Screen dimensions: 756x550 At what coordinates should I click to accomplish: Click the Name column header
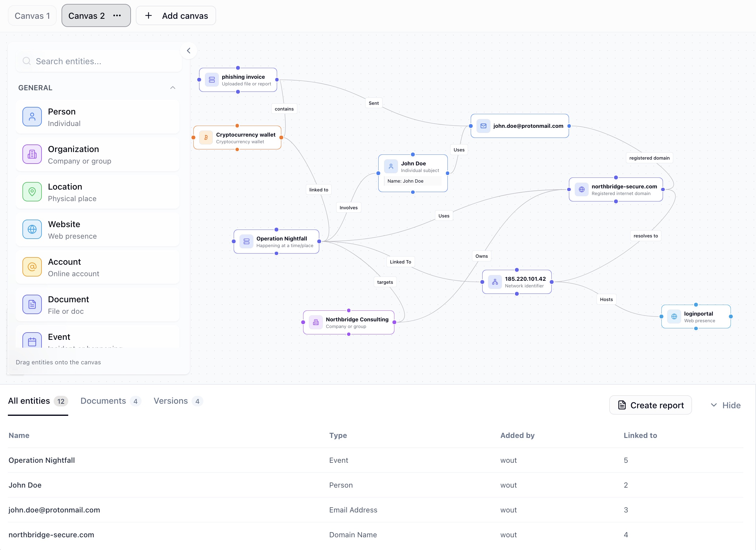pyautogui.click(x=19, y=436)
